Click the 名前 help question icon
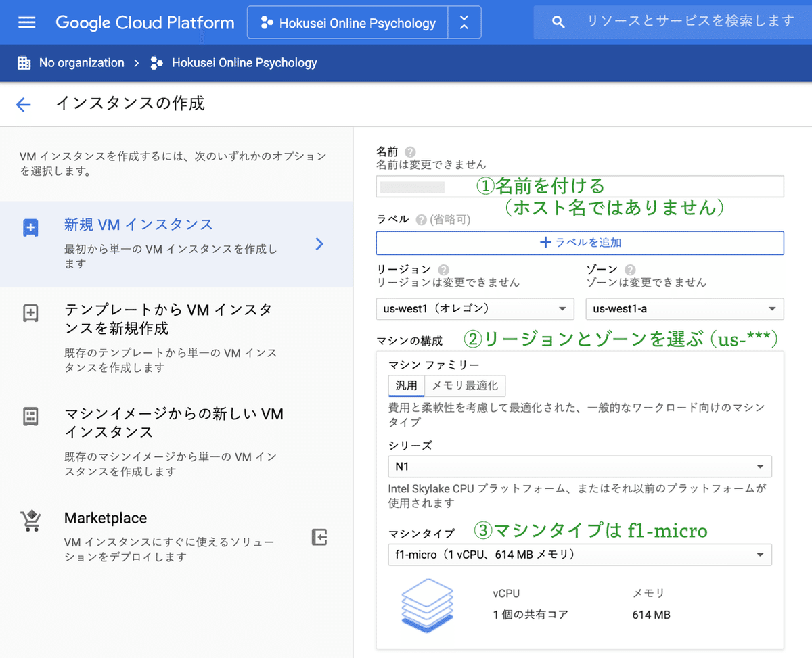Image resolution: width=812 pixels, height=658 pixels. pos(409,152)
